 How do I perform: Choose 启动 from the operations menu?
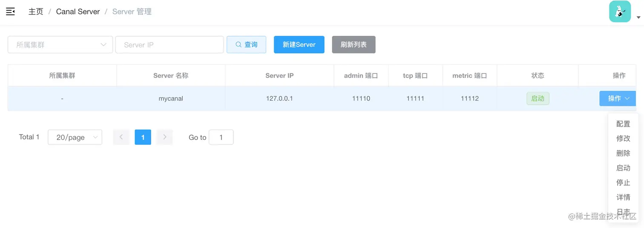coord(623,168)
